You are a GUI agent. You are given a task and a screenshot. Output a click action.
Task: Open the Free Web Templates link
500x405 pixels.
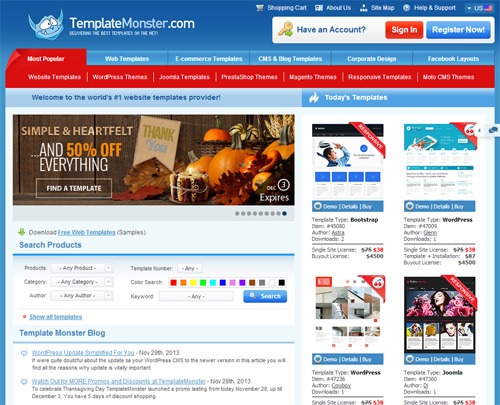87,232
